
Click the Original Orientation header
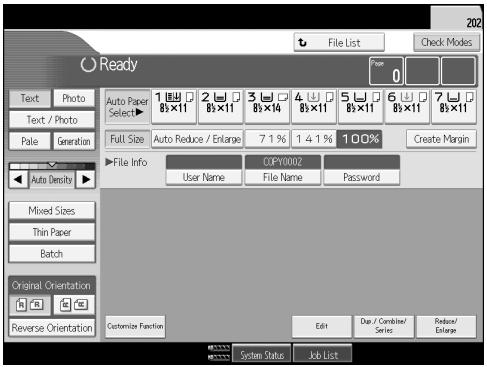point(51,286)
